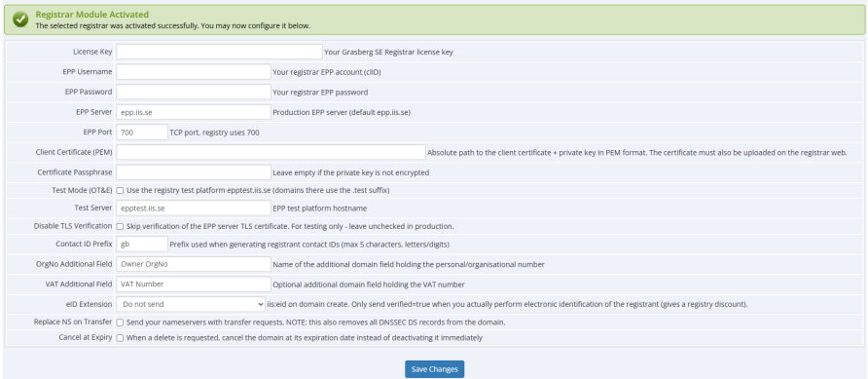Focus the EPP Username input
868x379 pixels.
(x=194, y=72)
